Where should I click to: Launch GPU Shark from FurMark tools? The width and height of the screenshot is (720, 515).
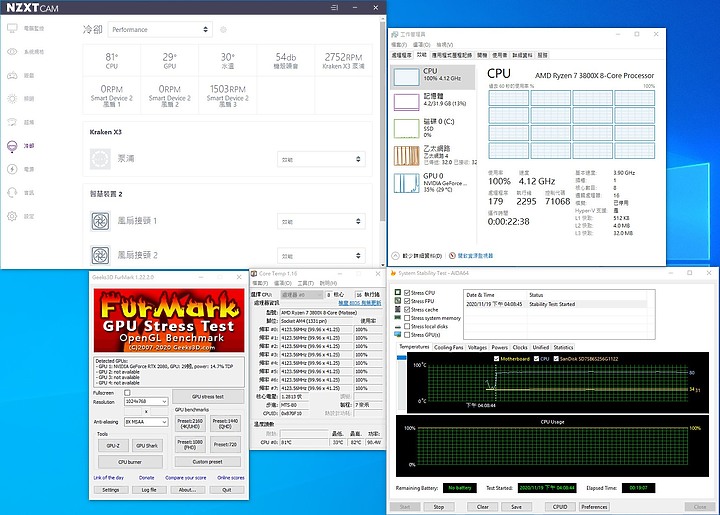147,446
